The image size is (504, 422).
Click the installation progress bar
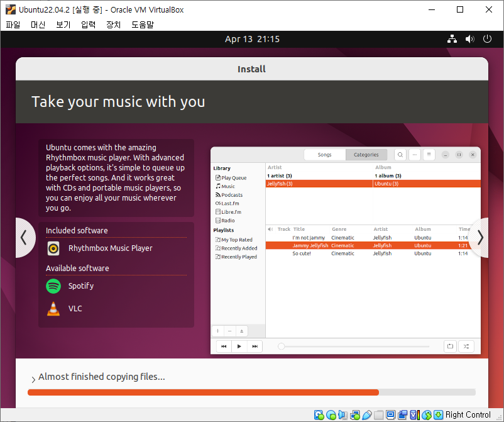tap(251, 392)
